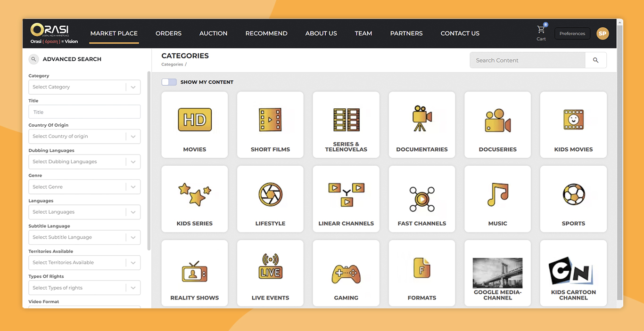
Task: Click the Categories breadcrumb link
Action: [x=172, y=65]
